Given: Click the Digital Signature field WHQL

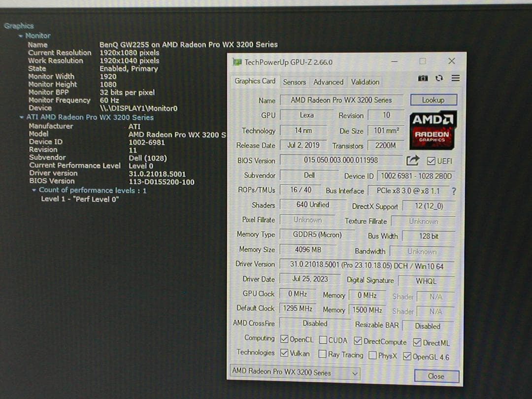Looking at the screenshot, I should 426,281.
